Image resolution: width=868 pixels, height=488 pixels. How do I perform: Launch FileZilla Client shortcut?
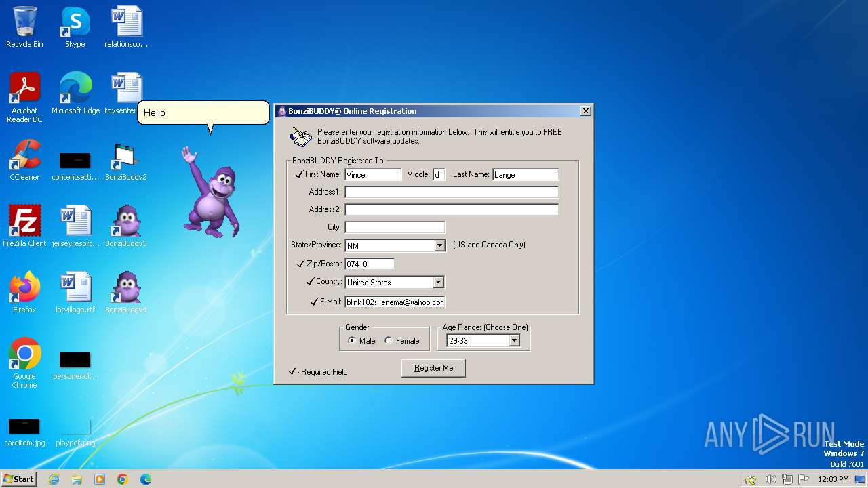click(x=24, y=226)
